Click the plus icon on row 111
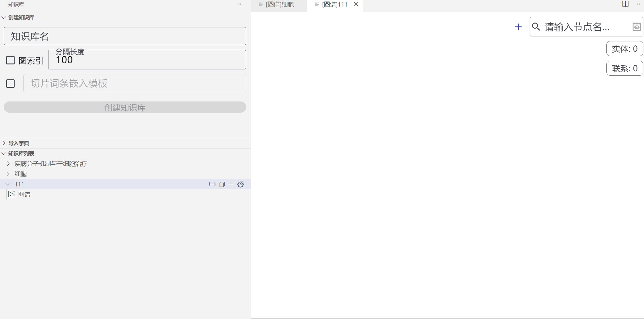Screen dimensions: 644x319 click(x=231, y=184)
